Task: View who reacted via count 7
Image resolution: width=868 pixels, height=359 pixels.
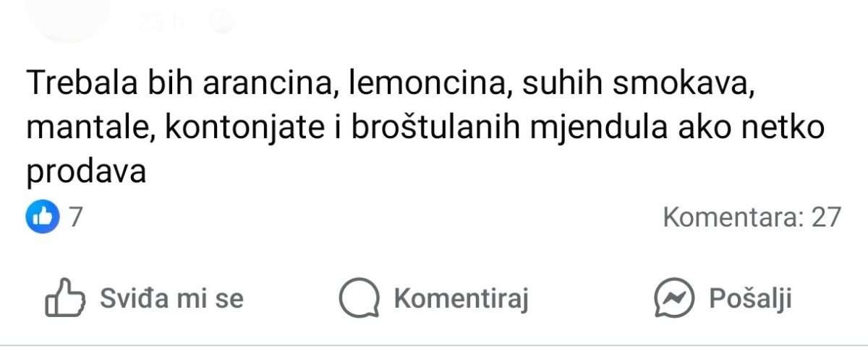Action: coord(75,217)
